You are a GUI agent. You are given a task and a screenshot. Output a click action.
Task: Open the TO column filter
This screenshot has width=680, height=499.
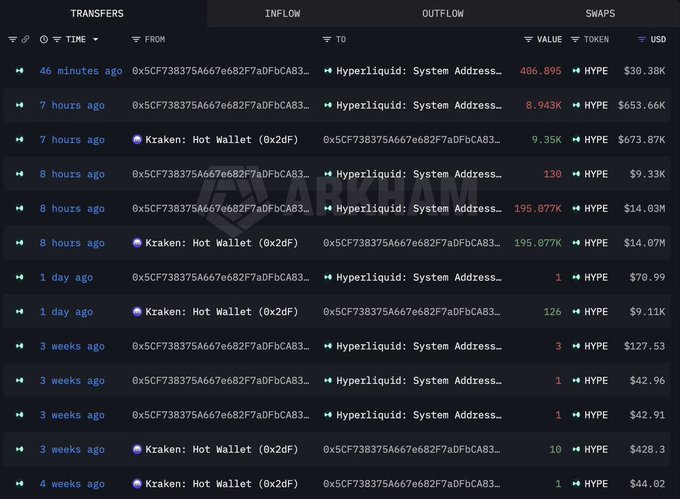click(327, 39)
